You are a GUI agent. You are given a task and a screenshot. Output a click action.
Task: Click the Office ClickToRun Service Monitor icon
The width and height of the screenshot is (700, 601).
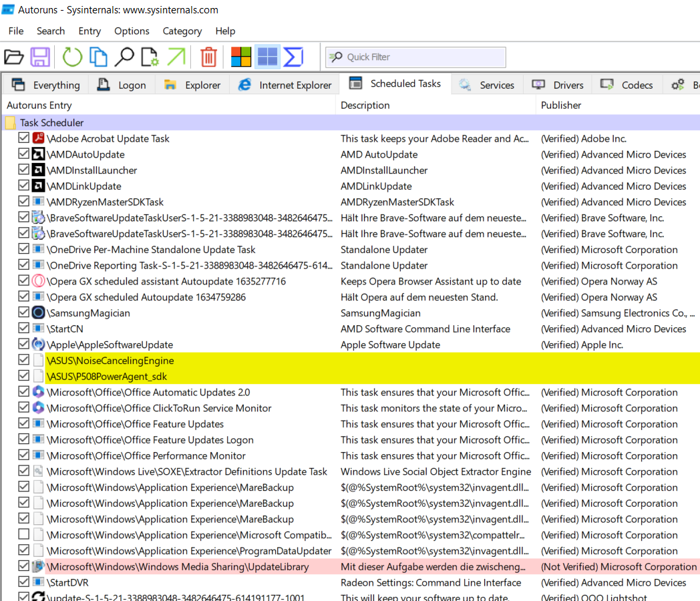coord(38,408)
